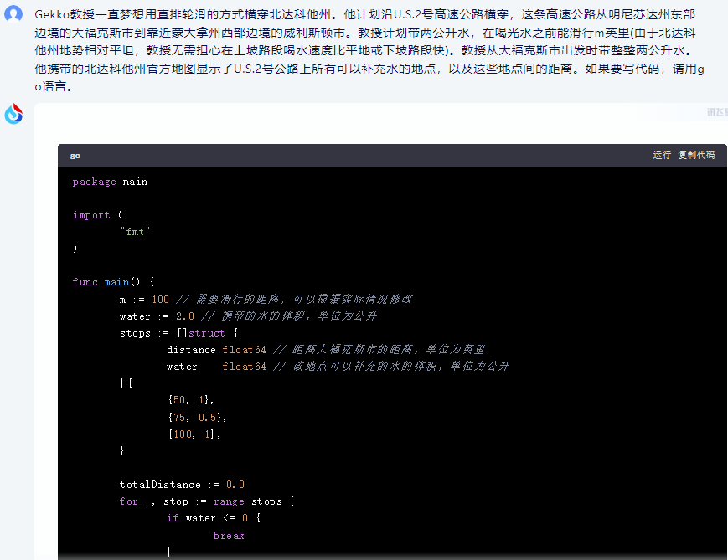Click the "fmt" import string
The image size is (728, 560).
coord(135,232)
